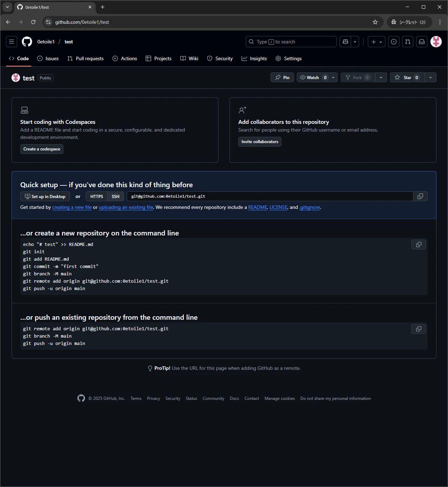Click the test repository breadcrumb link
This screenshot has height=487, width=448.
(x=69, y=42)
